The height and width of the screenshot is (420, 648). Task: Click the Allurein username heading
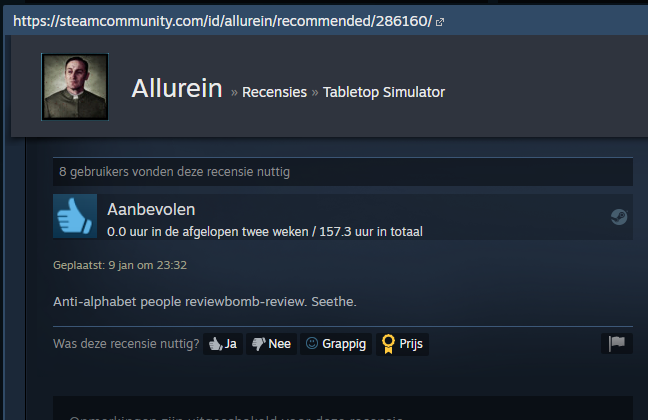coord(177,88)
